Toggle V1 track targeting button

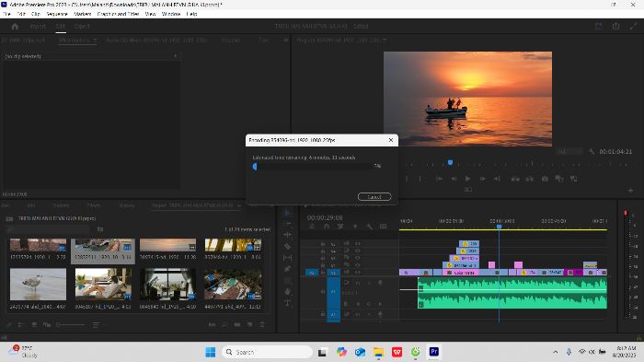[x=333, y=273]
